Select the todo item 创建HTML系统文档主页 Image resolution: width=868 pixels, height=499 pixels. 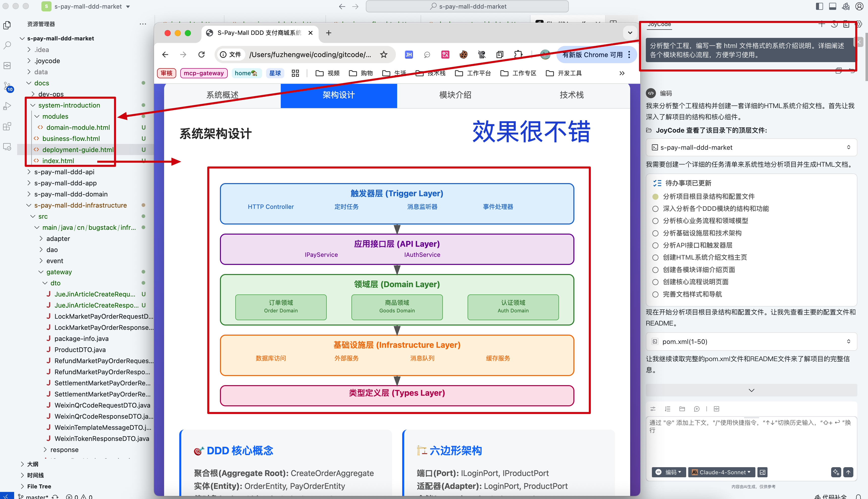[705, 257]
